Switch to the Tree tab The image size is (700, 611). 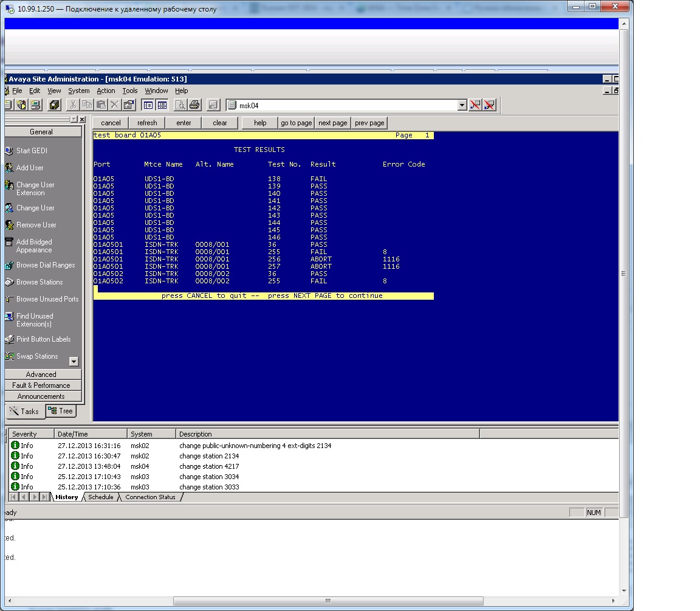click(x=61, y=411)
